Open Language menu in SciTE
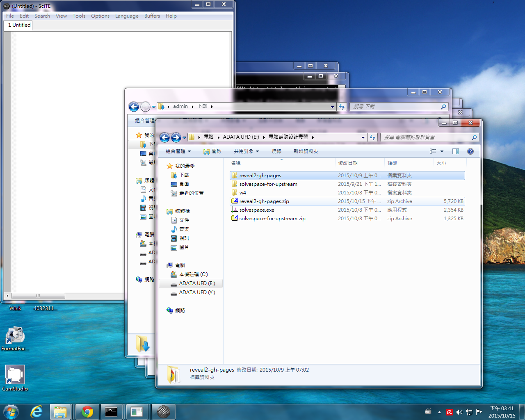 tap(127, 16)
